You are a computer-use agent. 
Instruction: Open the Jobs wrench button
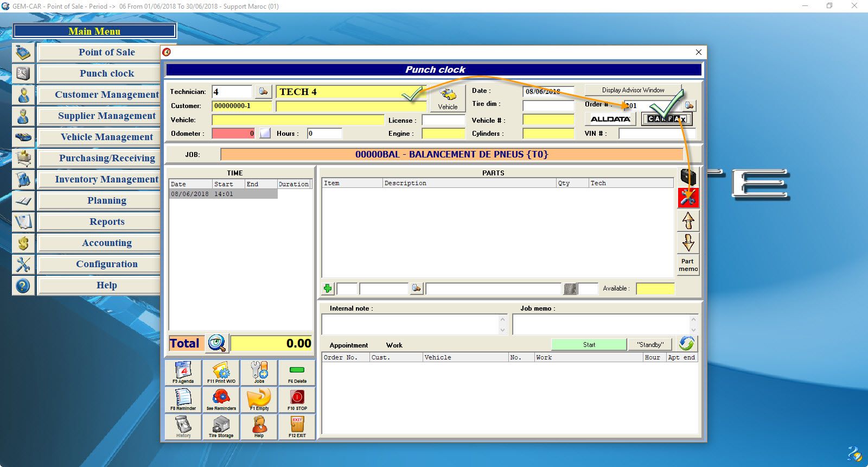[x=259, y=373]
